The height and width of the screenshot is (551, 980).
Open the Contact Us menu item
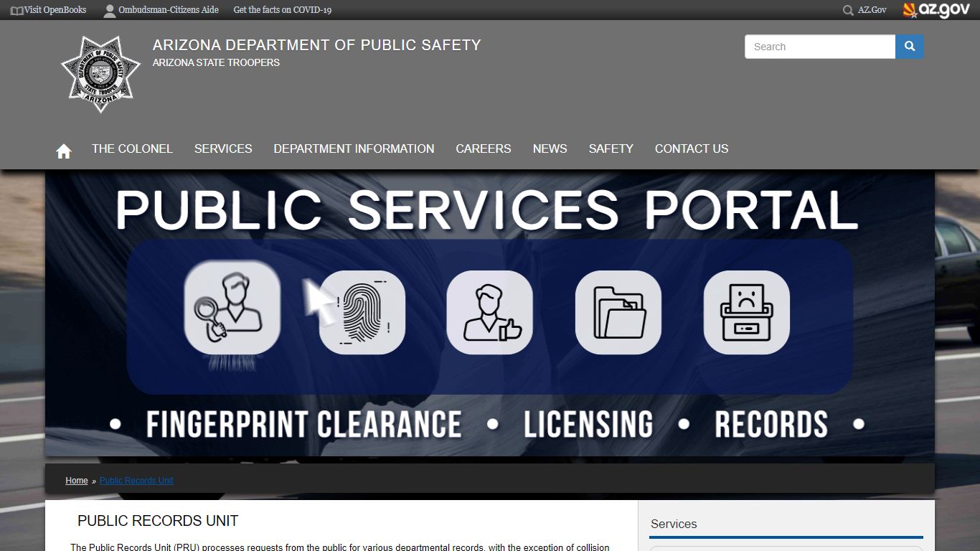pos(692,149)
